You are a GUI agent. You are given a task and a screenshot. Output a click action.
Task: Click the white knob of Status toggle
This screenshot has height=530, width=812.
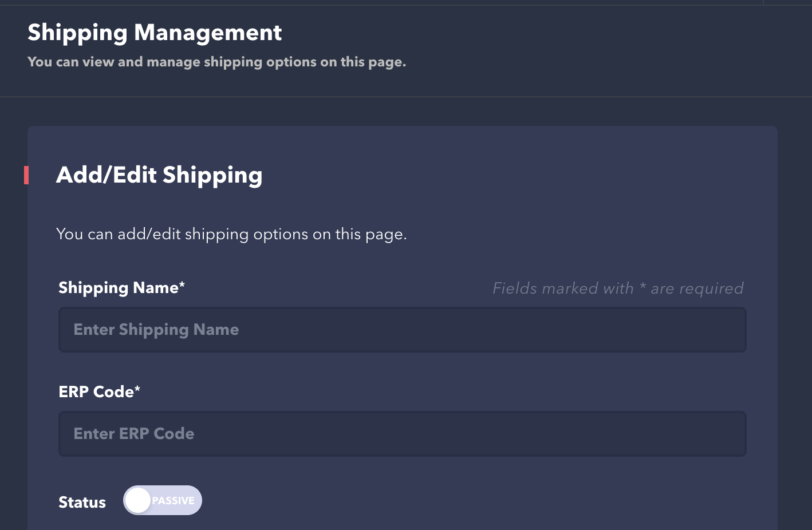coord(138,500)
